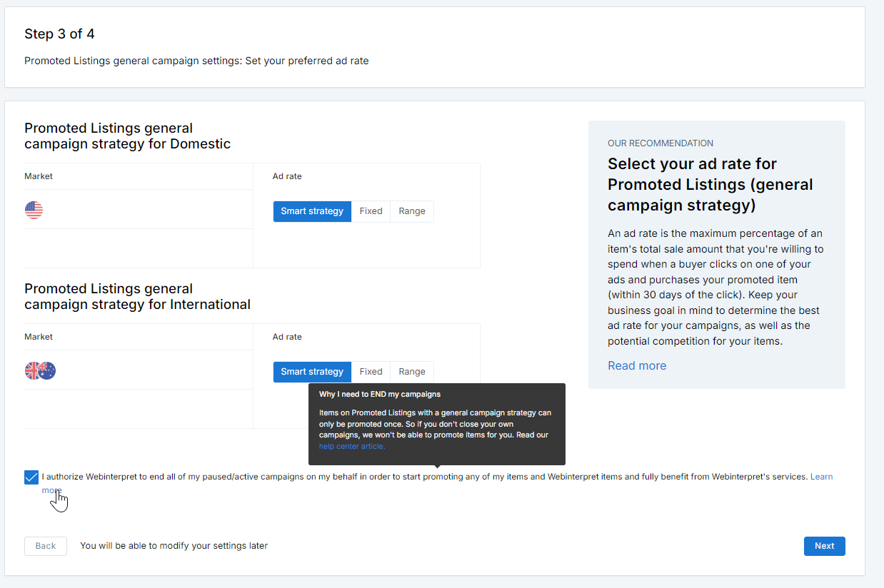
Task: Click the Market label in International table
Action: [x=39, y=337]
